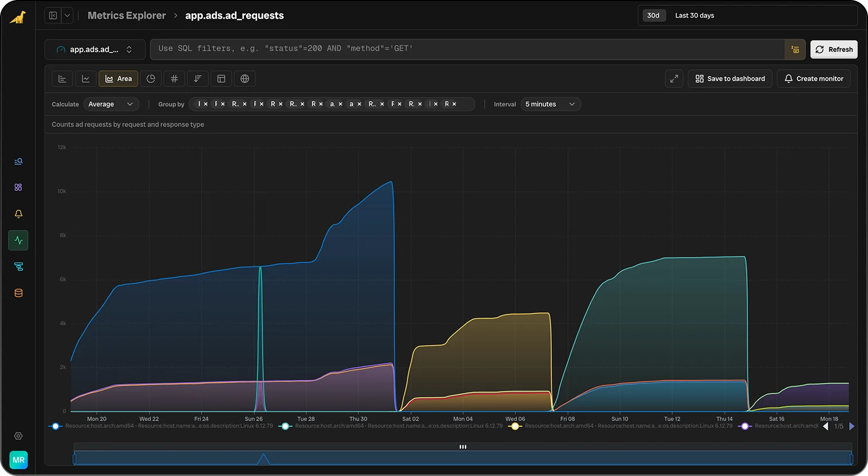Open the query builder icon in filter bar
The width and height of the screenshot is (868, 476).
tap(795, 50)
